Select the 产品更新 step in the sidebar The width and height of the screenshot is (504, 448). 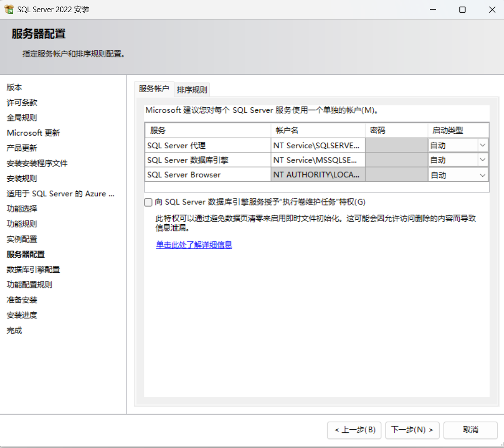coord(22,148)
